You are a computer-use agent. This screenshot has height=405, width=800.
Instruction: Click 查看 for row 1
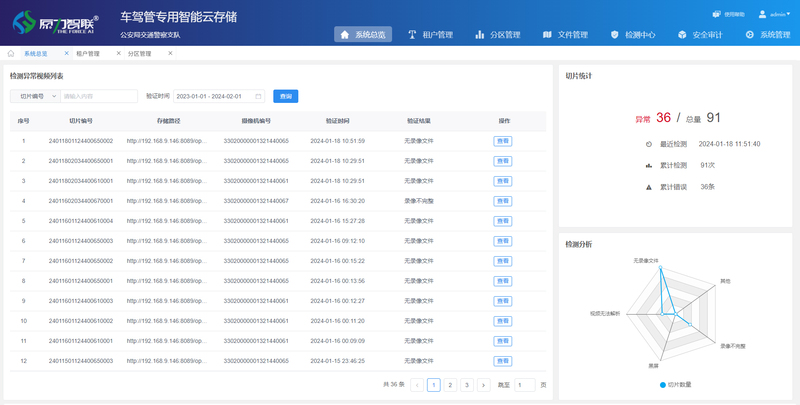(x=503, y=141)
